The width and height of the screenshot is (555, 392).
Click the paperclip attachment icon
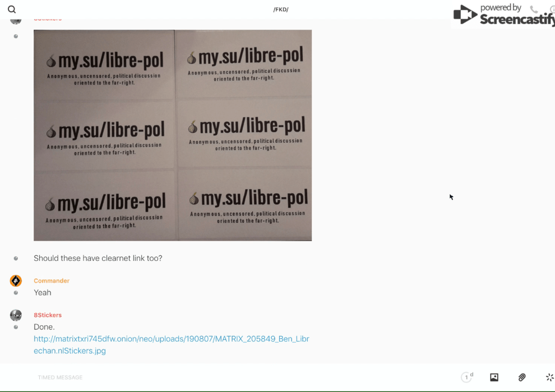[x=522, y=377]
